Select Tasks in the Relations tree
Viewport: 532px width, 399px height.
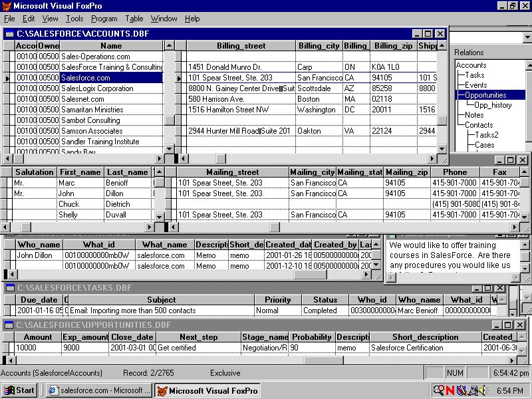474,75
